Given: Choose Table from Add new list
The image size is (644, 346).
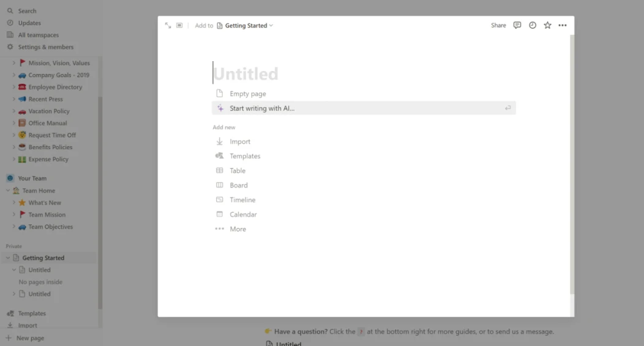Looking at the screenshot, I should click(238, 171).
